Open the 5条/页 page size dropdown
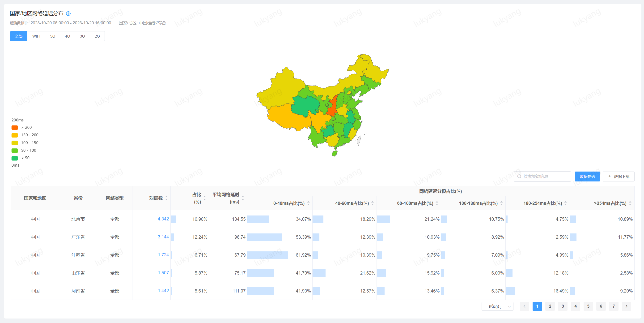The height and width of the screenshot is (323, 644). click(497, 306)
